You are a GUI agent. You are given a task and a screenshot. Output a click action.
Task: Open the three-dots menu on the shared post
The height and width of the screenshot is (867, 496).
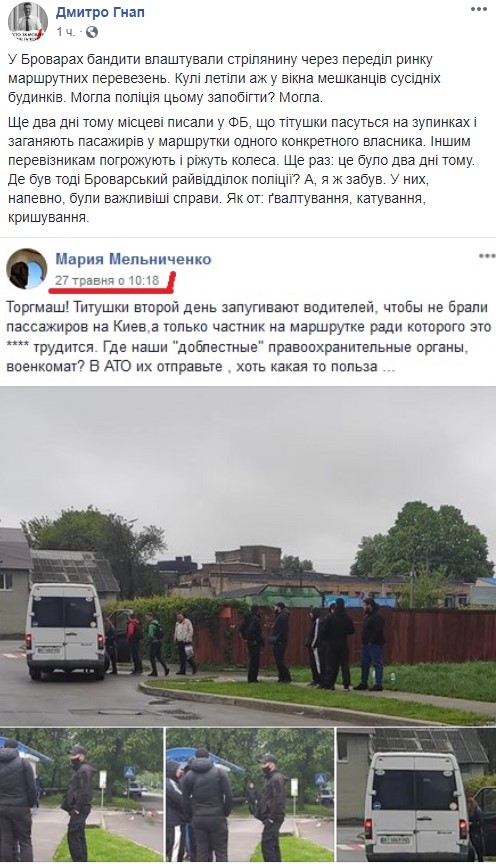pos(487,256)
